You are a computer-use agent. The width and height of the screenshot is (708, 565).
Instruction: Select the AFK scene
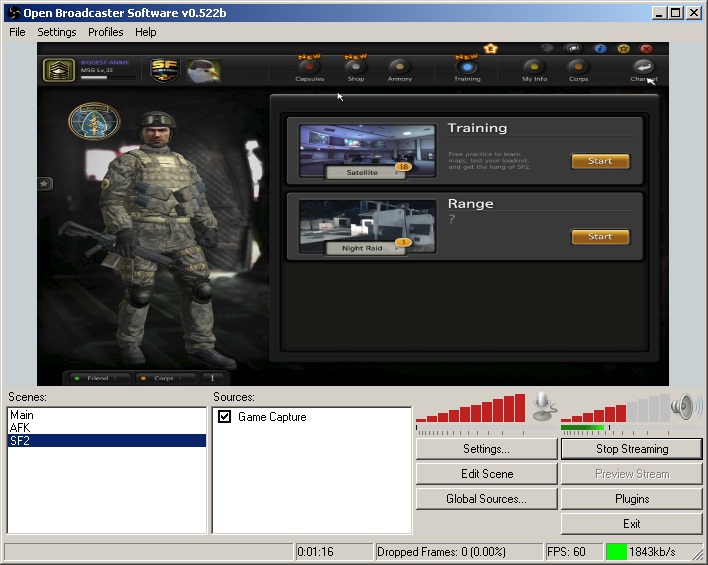pos(107,428)
